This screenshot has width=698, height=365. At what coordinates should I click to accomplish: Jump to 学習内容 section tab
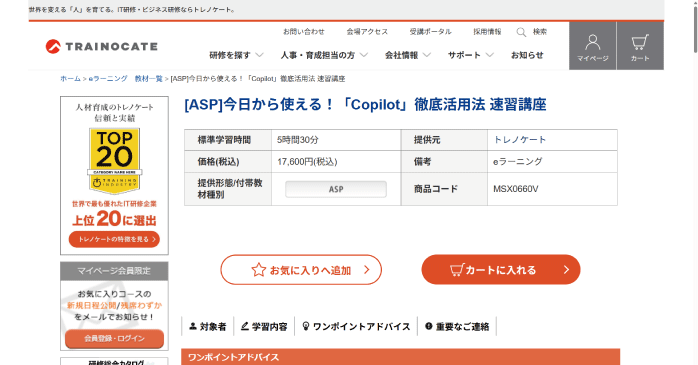264,327
